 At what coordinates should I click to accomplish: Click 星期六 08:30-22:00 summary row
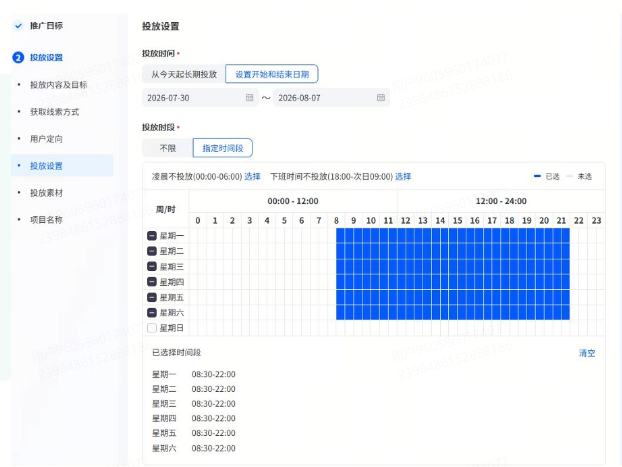click(x=194, y=448)
